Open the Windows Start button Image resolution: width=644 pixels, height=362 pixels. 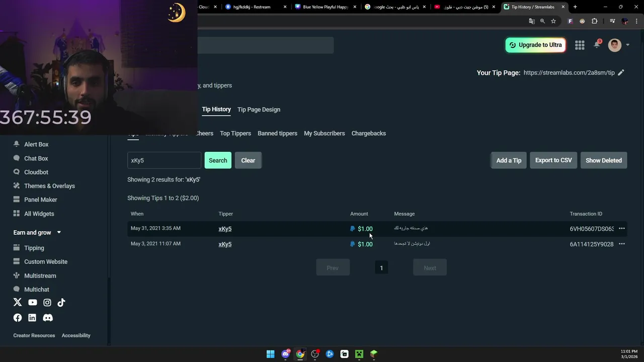[271, 354]
